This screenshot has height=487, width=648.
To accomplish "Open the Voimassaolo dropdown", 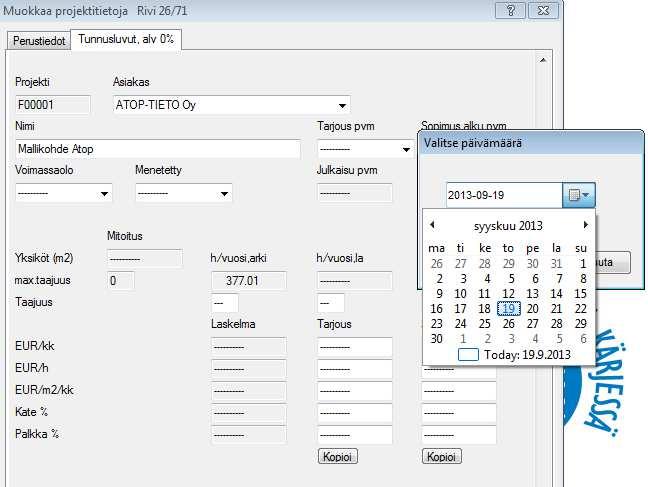I will pos(104,193).
